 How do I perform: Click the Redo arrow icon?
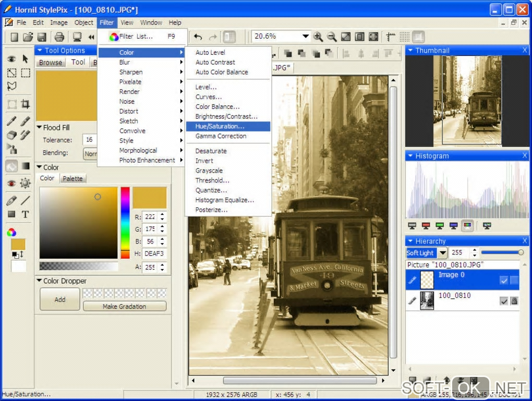[213, 37]
